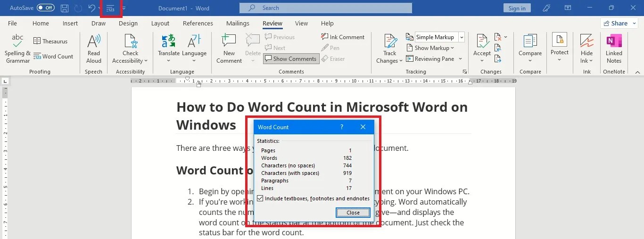
Task: Click Word Count in Proofing group
Action: pos(53,56)
